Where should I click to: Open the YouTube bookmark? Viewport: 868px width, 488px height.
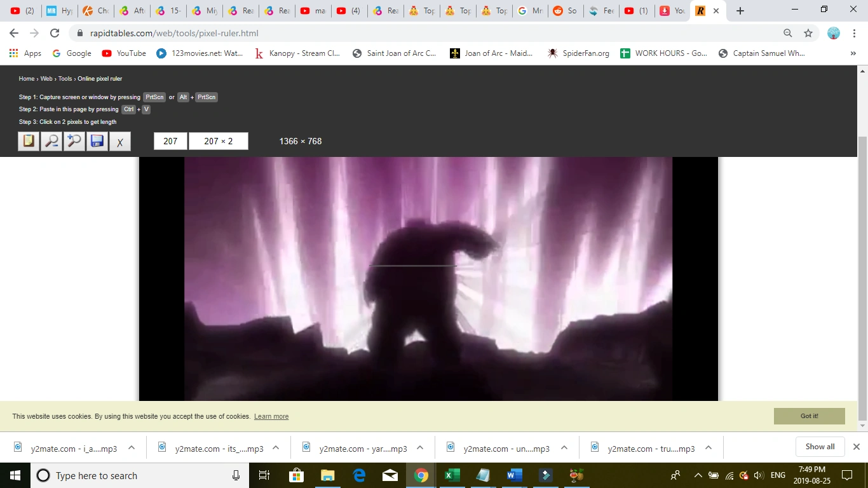(124, 53)
